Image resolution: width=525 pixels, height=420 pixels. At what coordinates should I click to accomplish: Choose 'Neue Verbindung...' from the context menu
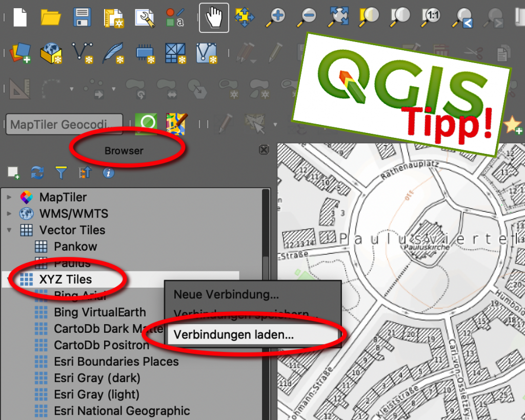coord(226,295)
